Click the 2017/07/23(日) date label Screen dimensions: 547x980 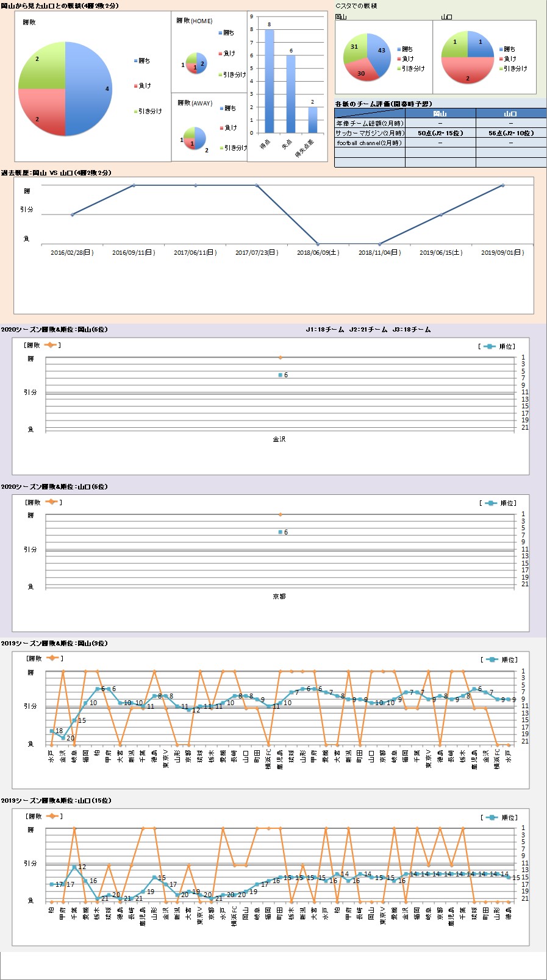pyautogui.click(x=257, y=252)
